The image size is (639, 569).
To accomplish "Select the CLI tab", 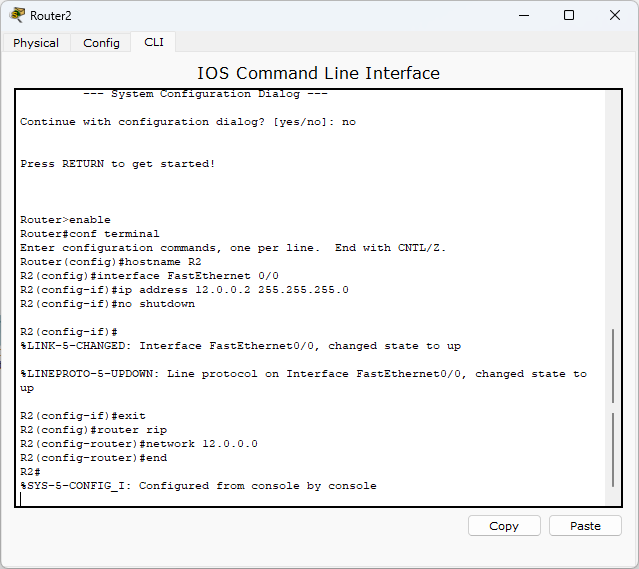I will click(x=154, y=42).
